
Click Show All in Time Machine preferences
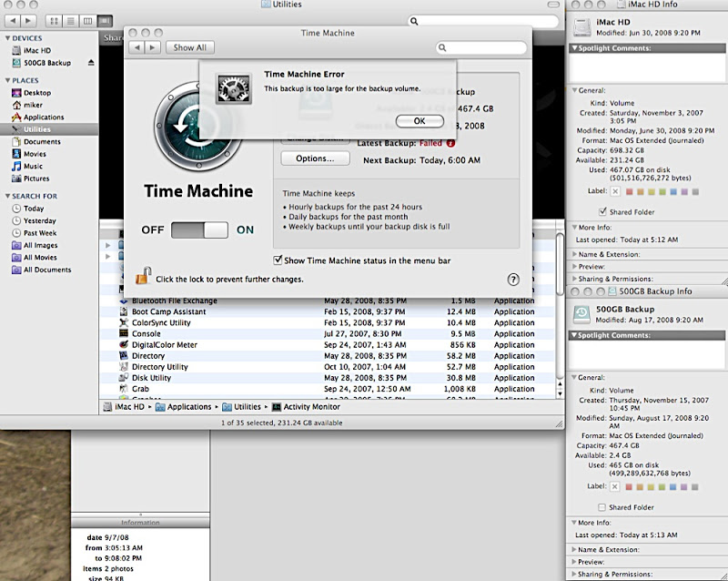[190, 47]
